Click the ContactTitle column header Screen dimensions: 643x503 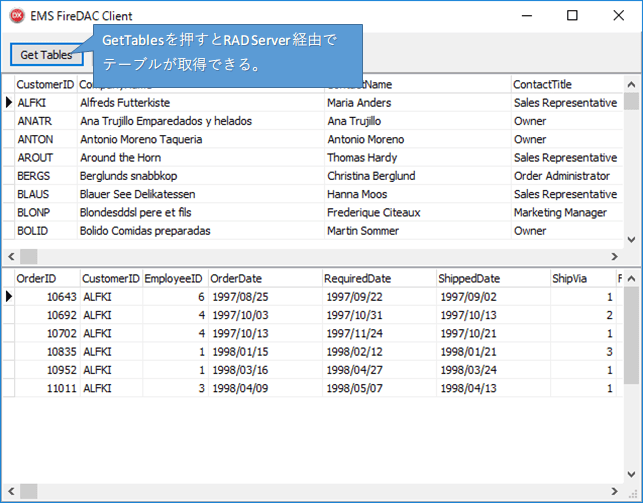click(x=567, y=84)
